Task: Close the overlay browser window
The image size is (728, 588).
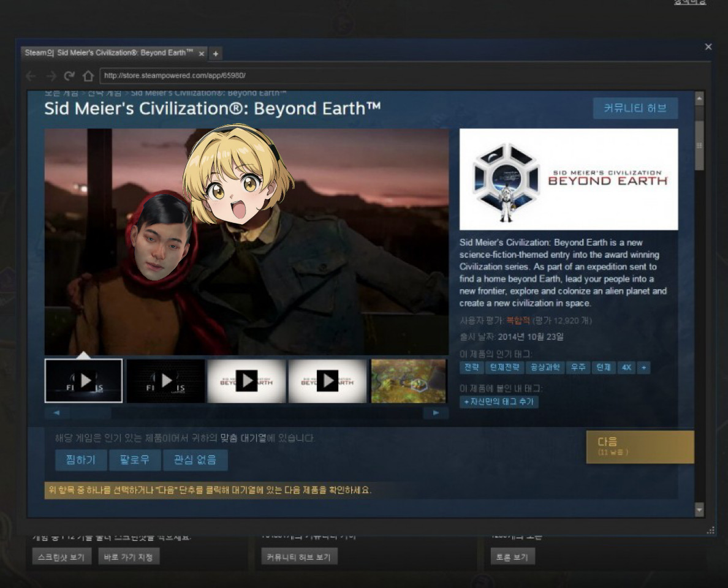Action: (708, 47)
